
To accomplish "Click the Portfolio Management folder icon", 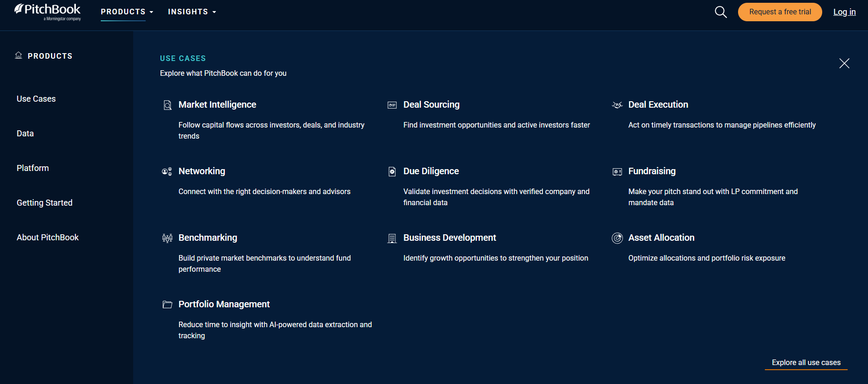I will point(167,305).
